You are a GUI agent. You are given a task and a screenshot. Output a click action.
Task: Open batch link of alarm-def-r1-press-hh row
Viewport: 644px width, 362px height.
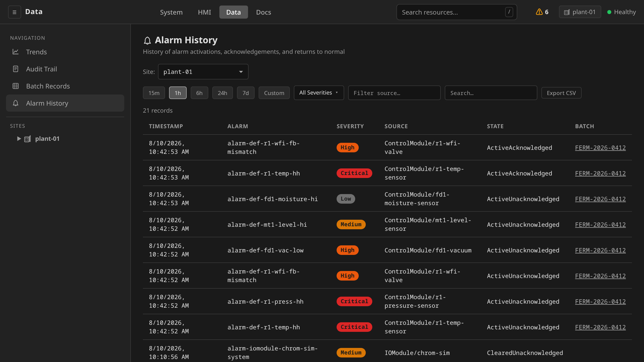click(600, 302)
